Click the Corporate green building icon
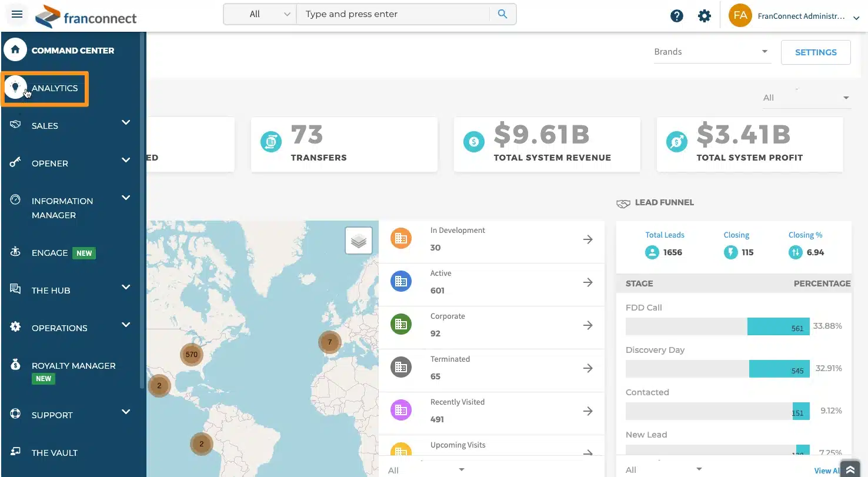Image resolution: width=868 pixels, height=477 pixels. click(x=401, y=325)
